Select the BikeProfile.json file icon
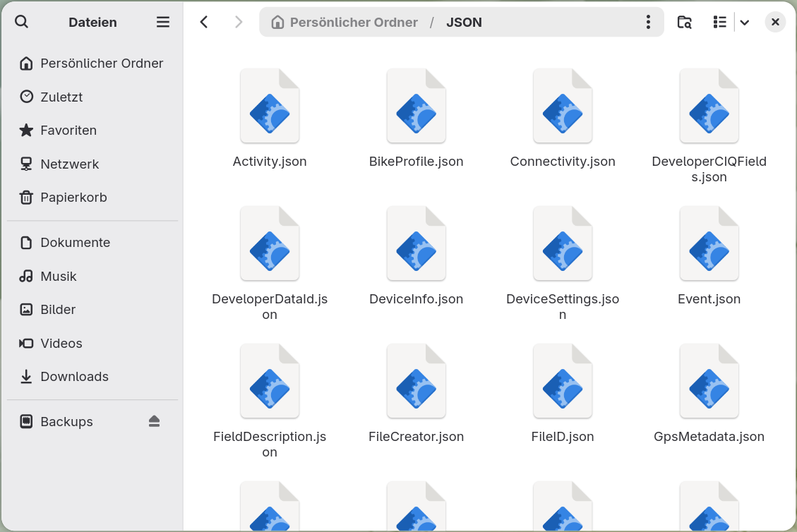797x532 pixels. click(417, 106)
